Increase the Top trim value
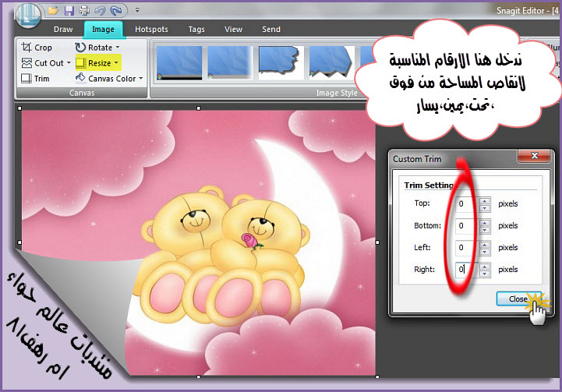This screenshot has width=562, height=392. [484, 200]
